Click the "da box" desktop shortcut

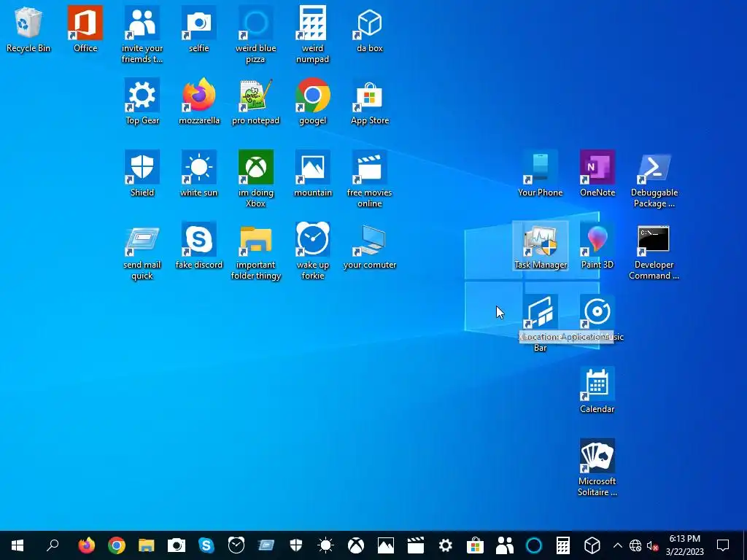[370, 29]
